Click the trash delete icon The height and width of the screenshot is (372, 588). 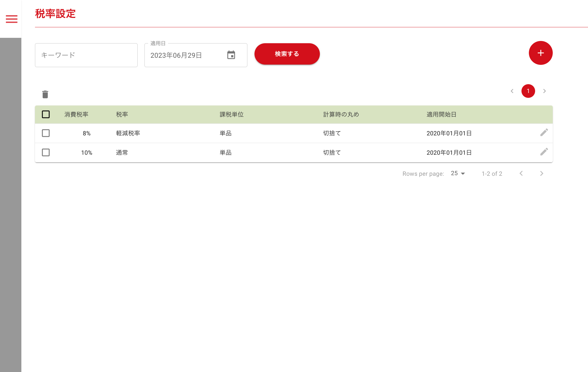(x=45, y=94)
